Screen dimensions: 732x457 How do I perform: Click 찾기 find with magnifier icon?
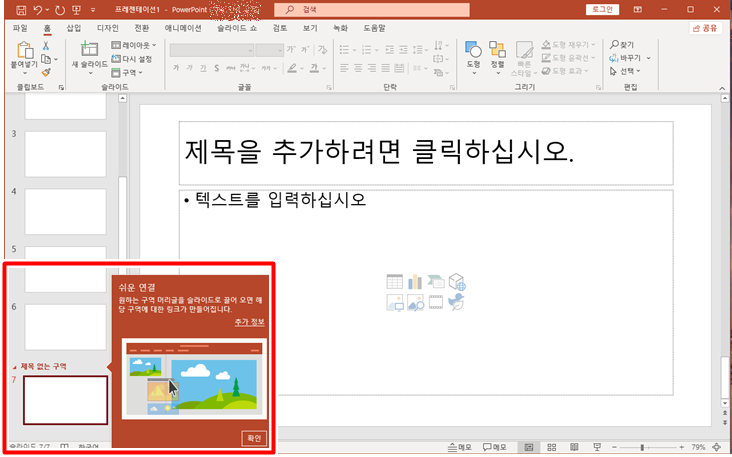(x=622, y=45)
